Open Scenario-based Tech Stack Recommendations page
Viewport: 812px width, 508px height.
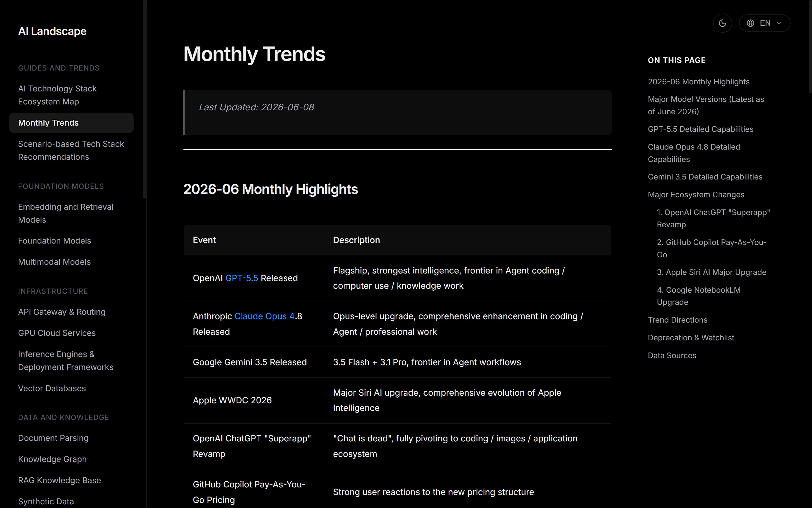pos(71,150)
